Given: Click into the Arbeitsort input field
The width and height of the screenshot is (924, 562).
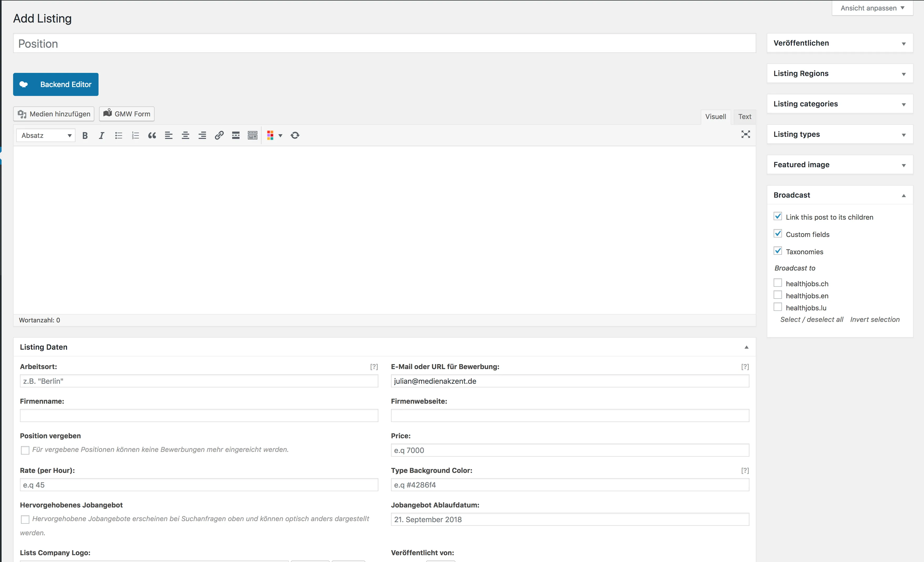Looking at the screenshot, I should [199, 381].
